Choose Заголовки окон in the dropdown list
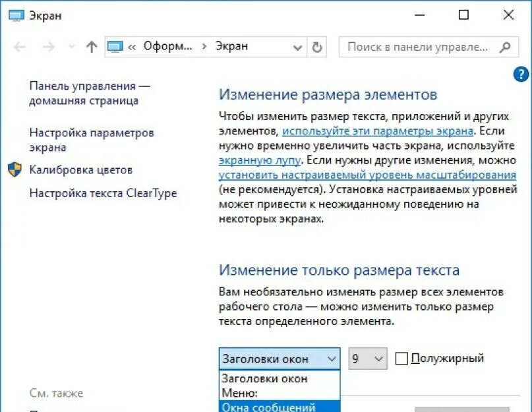The height and width of the screenshot is (412, 532). (280, 378)
